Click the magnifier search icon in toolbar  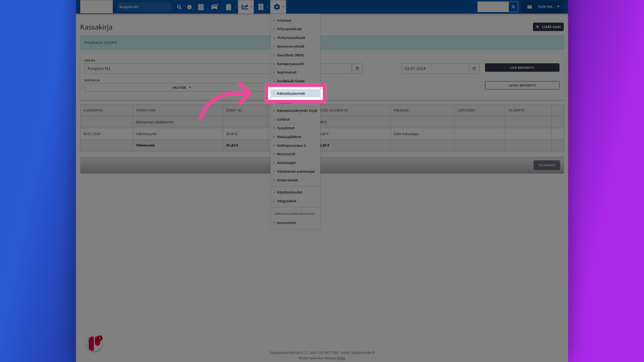[179, 7]
